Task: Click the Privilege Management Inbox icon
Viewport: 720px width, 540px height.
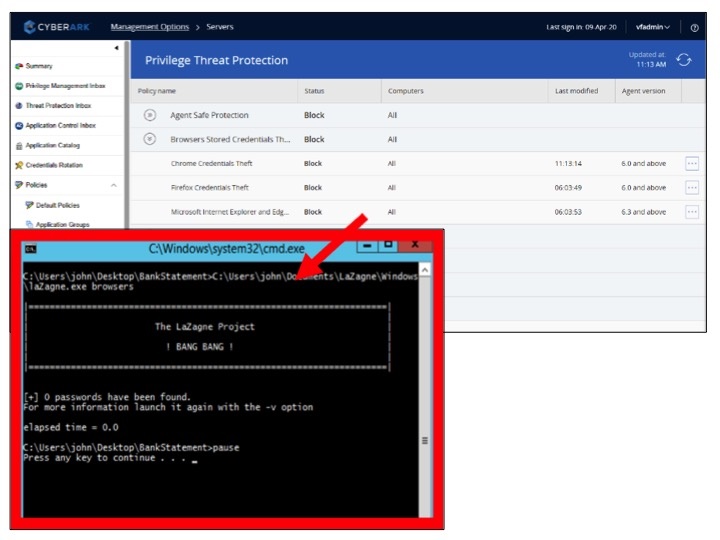Action: (19, 86)
